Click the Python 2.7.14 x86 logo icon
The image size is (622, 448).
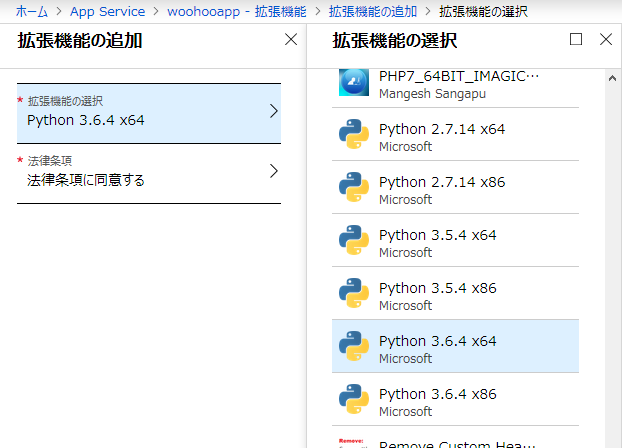pyautogui.click(x=354, y=187)
